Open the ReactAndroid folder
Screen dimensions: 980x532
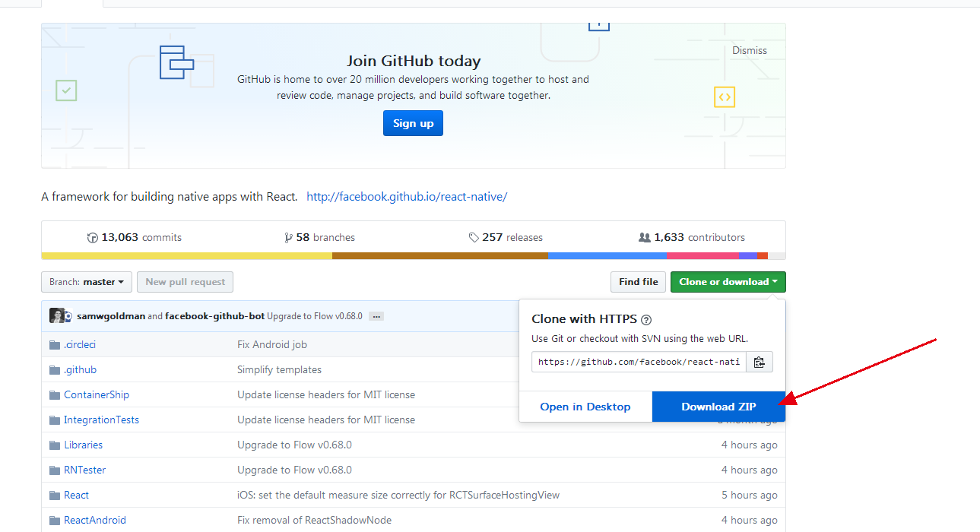pyautogui.click(x=95, y=520)
